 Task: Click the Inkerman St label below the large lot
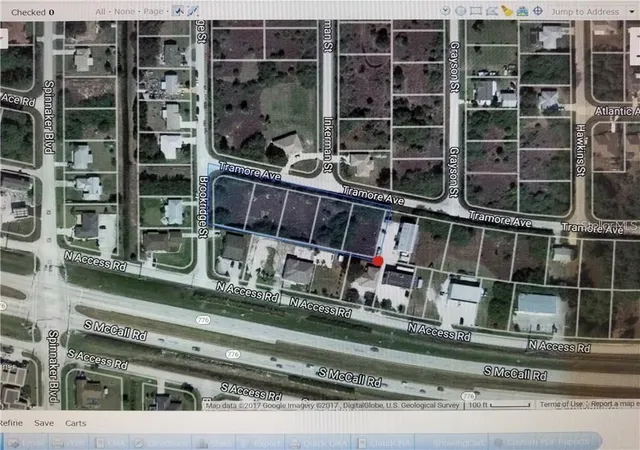point(328,144)
